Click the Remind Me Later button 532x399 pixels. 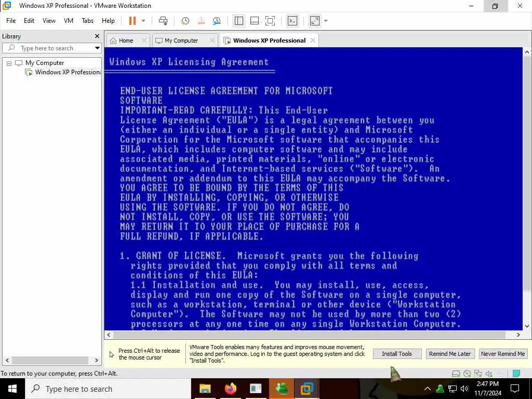[x=450, y=354]
